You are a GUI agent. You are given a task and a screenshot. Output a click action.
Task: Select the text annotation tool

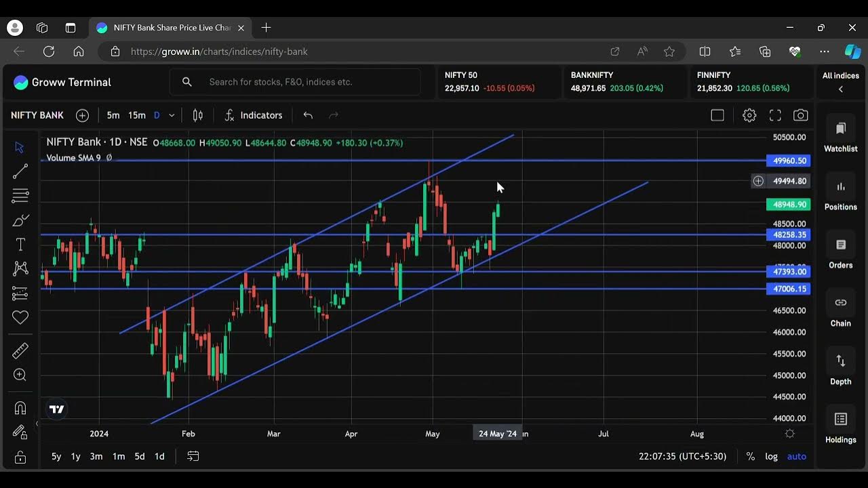pos(20,245)
